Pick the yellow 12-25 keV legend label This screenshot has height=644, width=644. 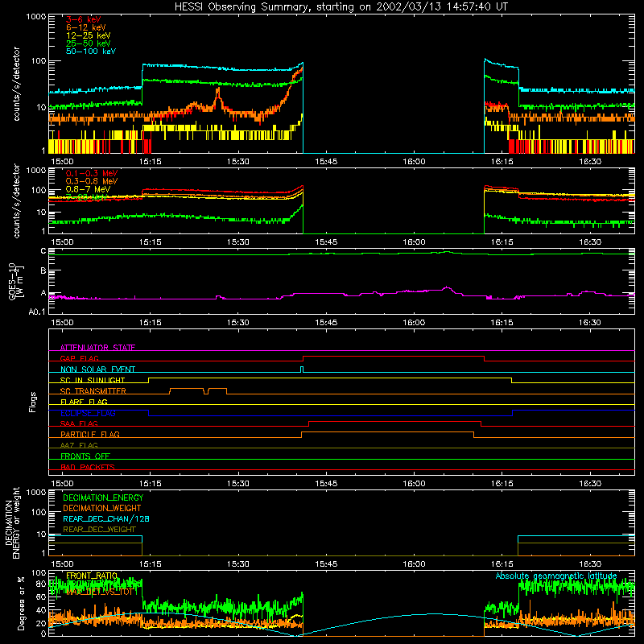[x=89, y=35]
